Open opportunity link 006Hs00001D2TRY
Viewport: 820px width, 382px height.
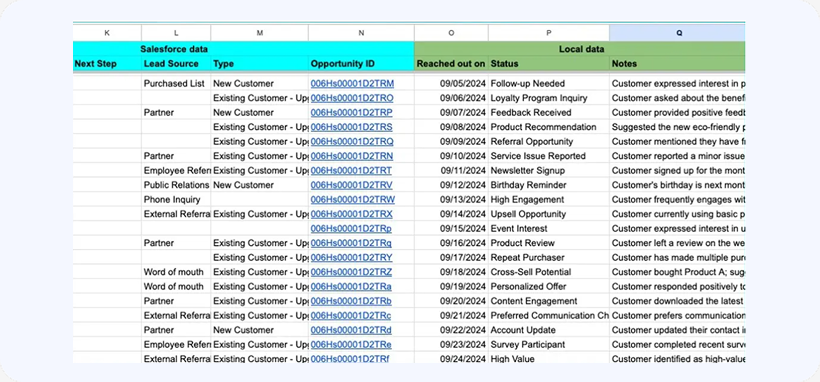[351, 257]
